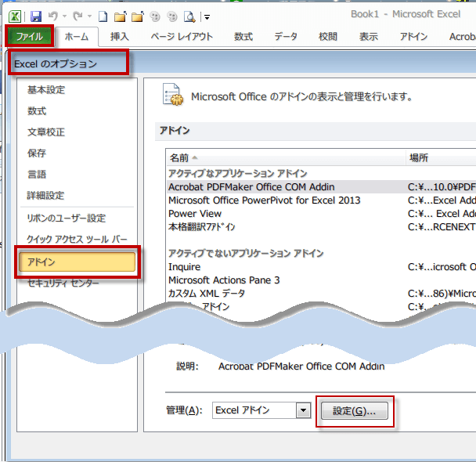This screenshot has height=462, width=476.
Task: Open the 数式 ribbon tab
Action: coord(243,37)
